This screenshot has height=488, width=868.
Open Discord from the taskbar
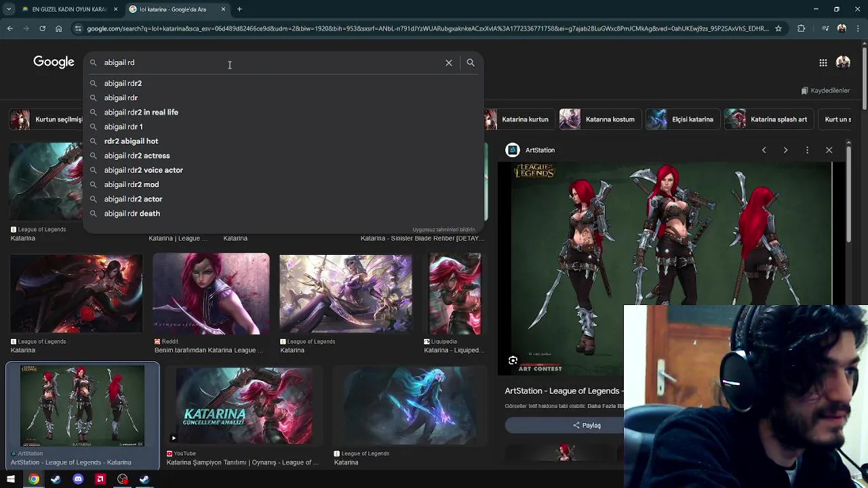78,479
